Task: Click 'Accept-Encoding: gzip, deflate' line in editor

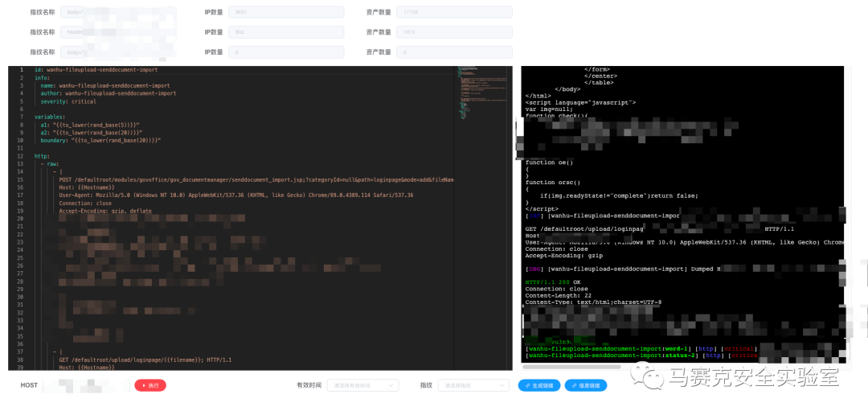Action: tap(105, 211)
